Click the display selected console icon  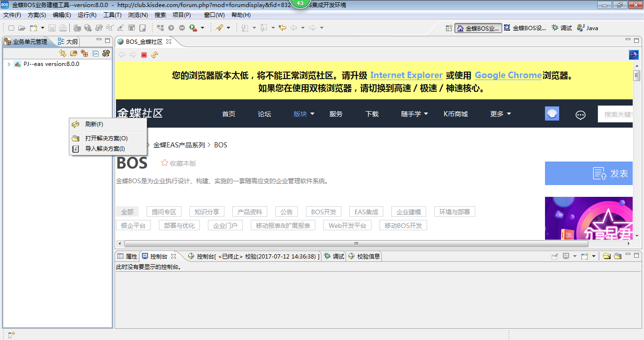(566, 256)
